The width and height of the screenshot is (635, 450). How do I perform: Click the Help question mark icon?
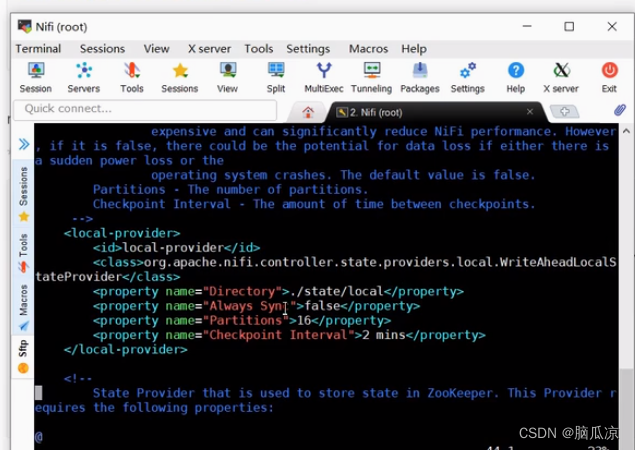[516, 77]
